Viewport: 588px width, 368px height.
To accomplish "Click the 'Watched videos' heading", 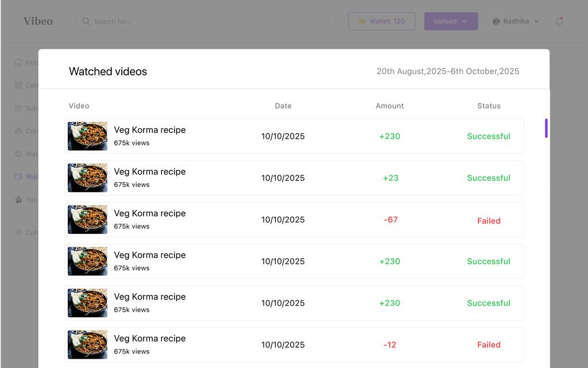I will point(108,71).
